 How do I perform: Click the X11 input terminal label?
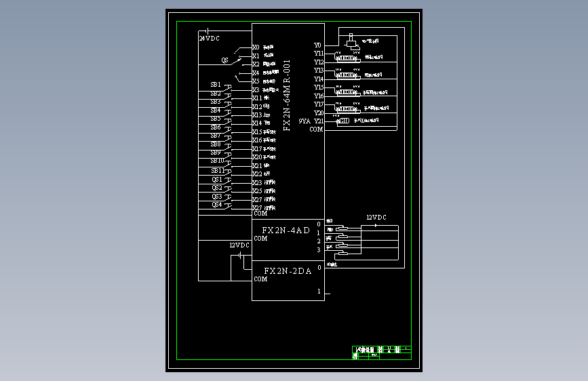(257, 98)
